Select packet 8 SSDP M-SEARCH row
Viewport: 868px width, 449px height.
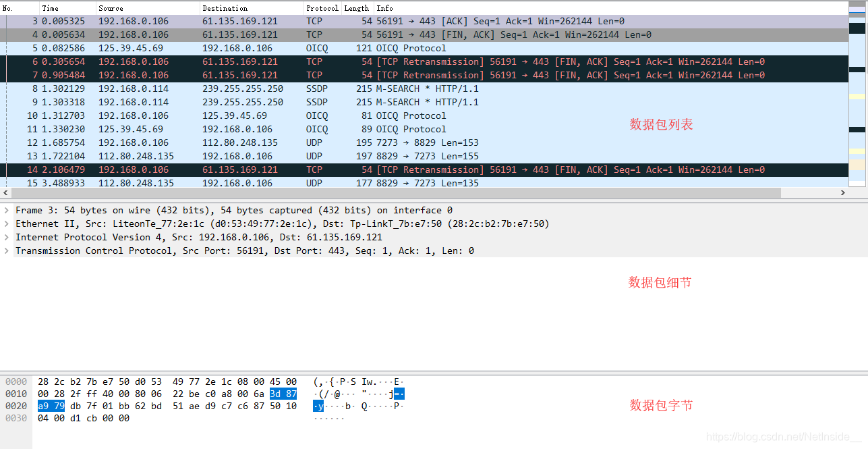[424, 89]
